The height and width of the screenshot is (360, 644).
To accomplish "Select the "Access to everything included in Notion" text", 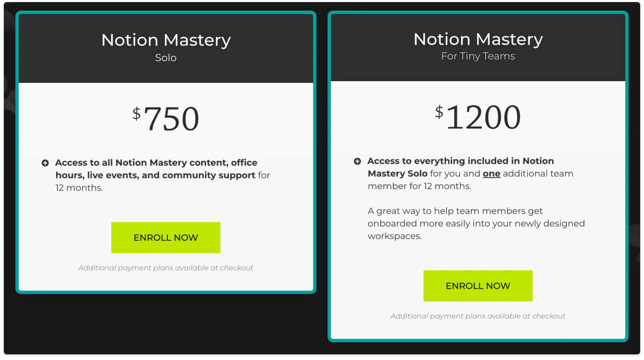I will [x=460, y=161].
